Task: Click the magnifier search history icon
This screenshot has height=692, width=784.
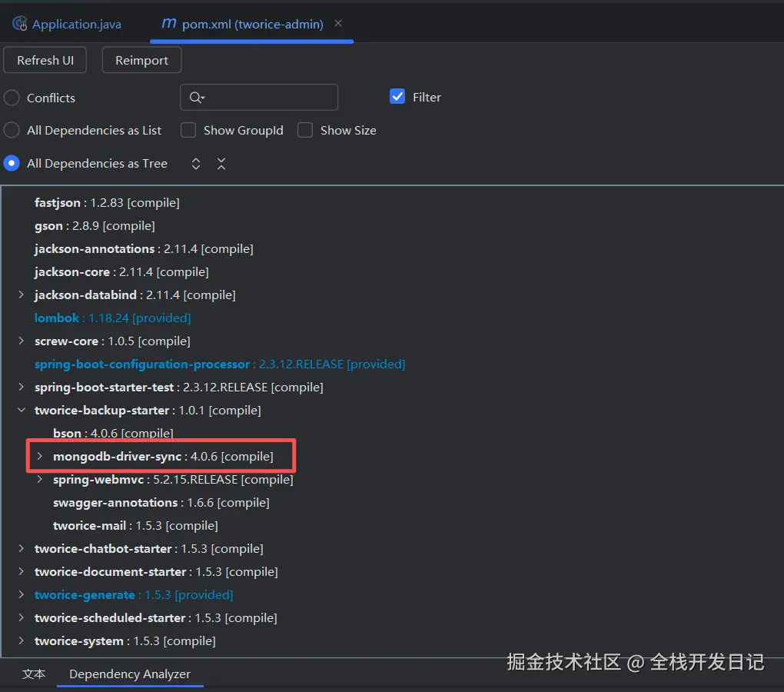Action: [x=197, y=97]
